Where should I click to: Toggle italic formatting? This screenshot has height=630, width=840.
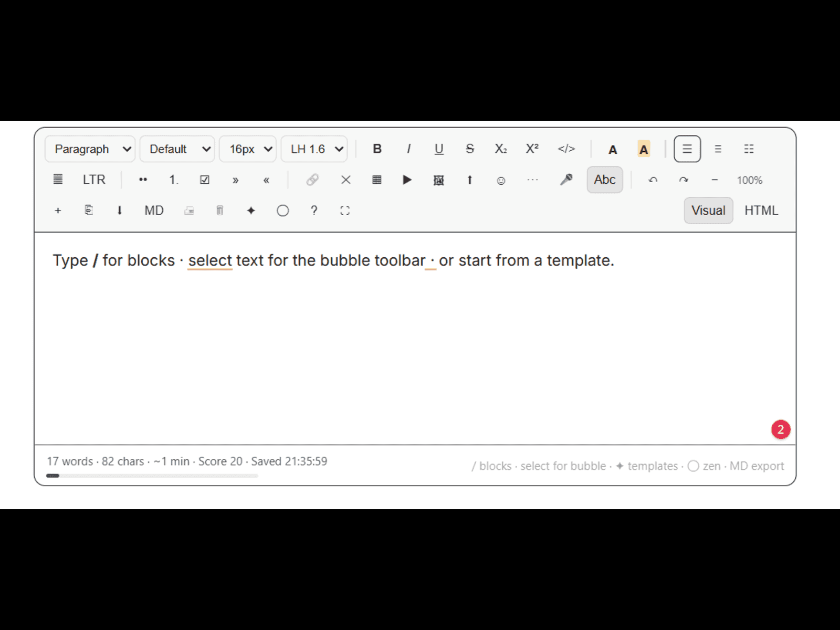tap(408, 149)
